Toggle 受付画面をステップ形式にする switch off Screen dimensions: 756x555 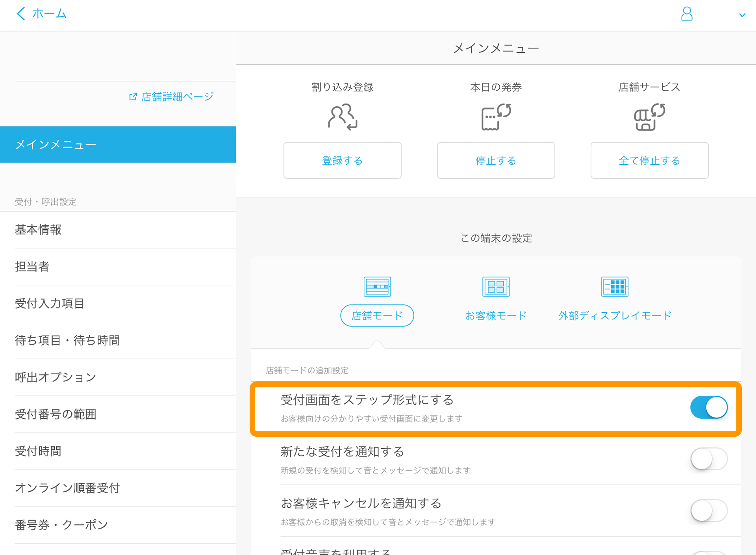[x=708, y=407]
